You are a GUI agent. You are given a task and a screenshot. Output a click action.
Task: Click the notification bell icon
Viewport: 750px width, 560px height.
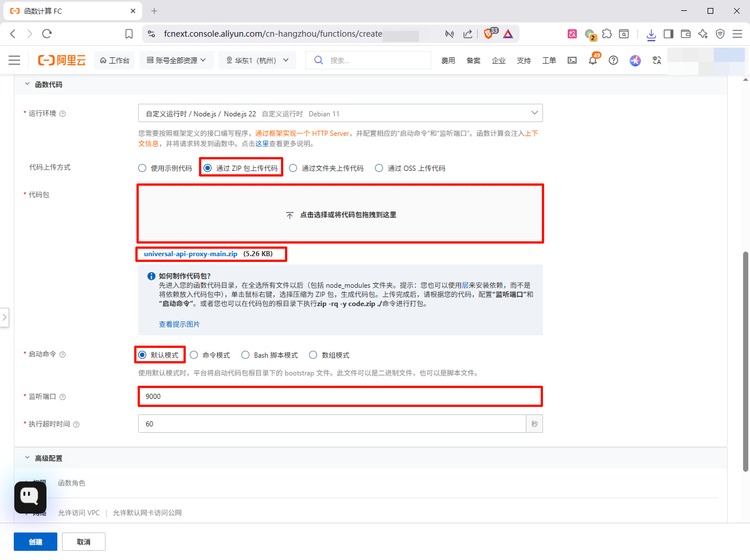pyautogui.click(x=592, y=60)
